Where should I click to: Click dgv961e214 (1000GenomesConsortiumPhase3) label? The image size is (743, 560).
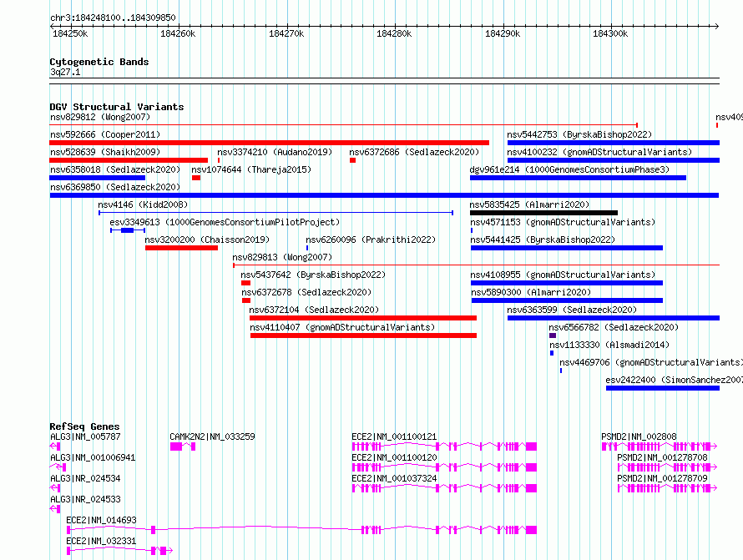[569, 169]
